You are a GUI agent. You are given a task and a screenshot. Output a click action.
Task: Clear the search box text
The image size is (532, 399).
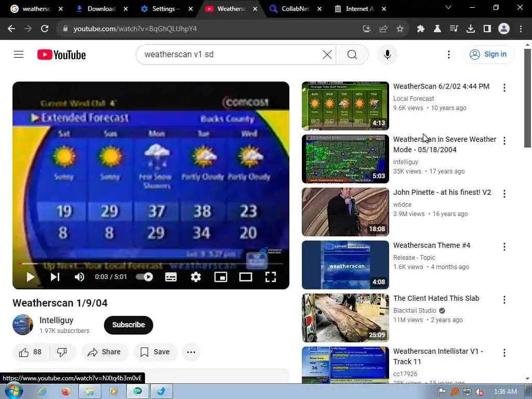pyautogui.click(x=327, y=54)
